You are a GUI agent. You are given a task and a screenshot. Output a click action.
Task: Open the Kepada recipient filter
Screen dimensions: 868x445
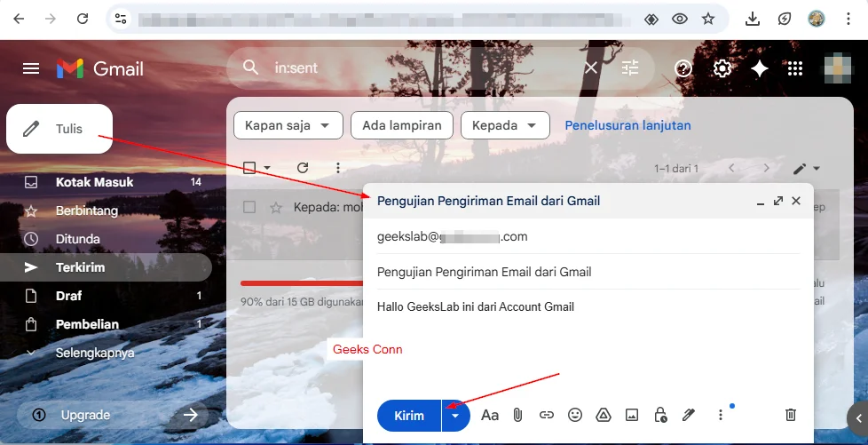(505, 125)
